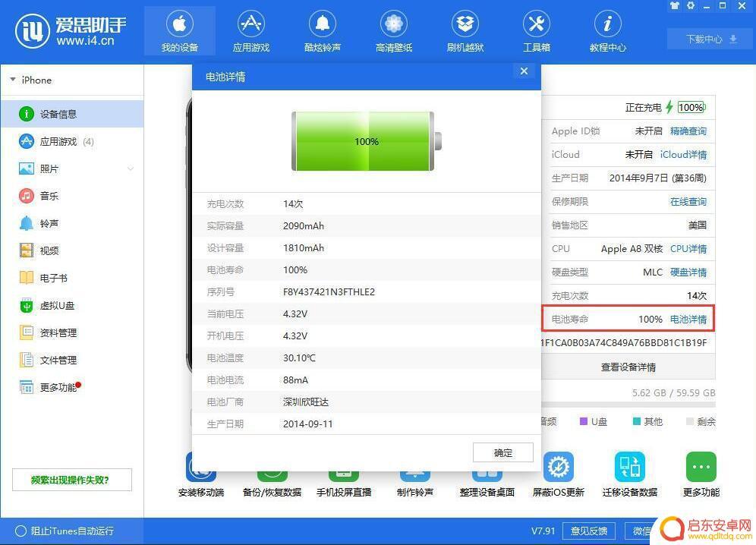
Task: Click the 铃声 bell icon in sidebar
Action: tap(27, 223)
